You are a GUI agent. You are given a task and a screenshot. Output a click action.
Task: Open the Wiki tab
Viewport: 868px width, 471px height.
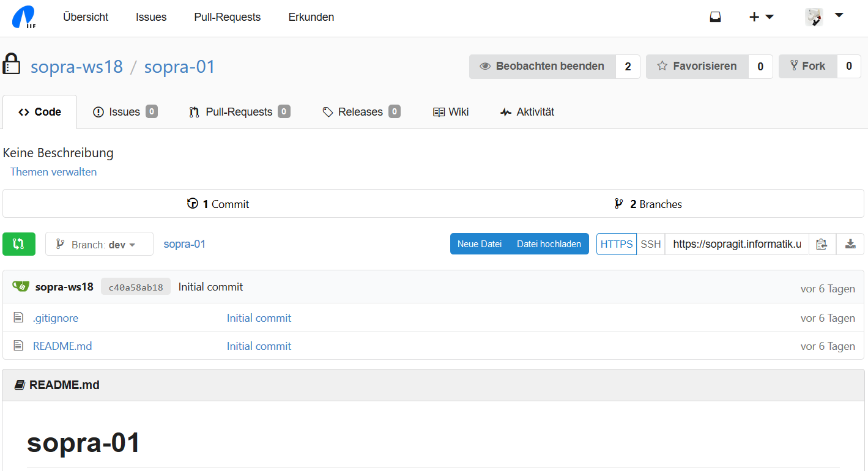(x=451, y=112)
